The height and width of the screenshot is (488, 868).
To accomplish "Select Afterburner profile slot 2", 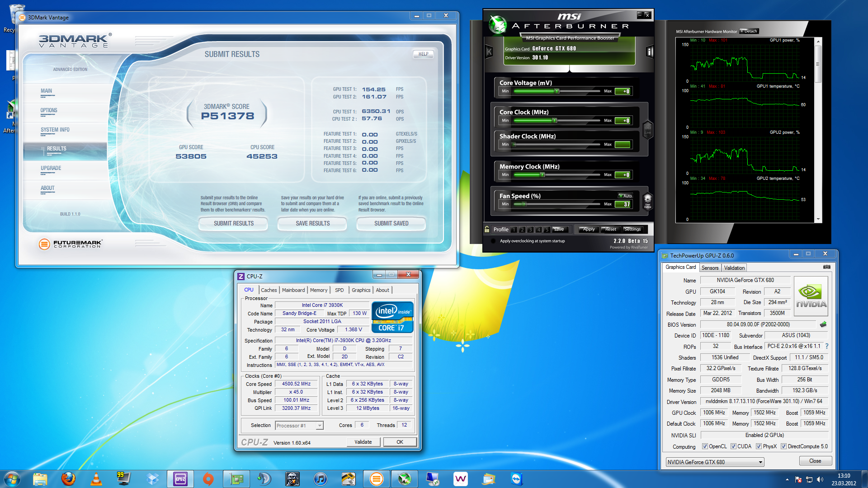I will (522, 230).
